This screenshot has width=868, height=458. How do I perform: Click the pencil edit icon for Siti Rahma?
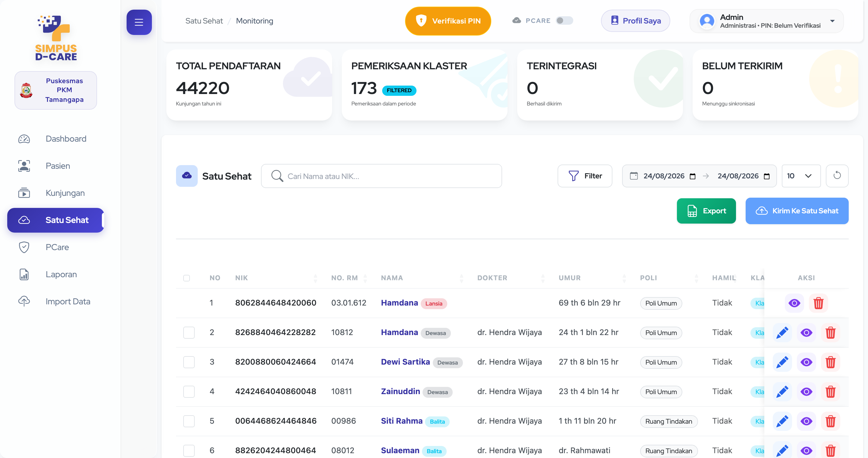pyautogui.click(x=782, y=421)
